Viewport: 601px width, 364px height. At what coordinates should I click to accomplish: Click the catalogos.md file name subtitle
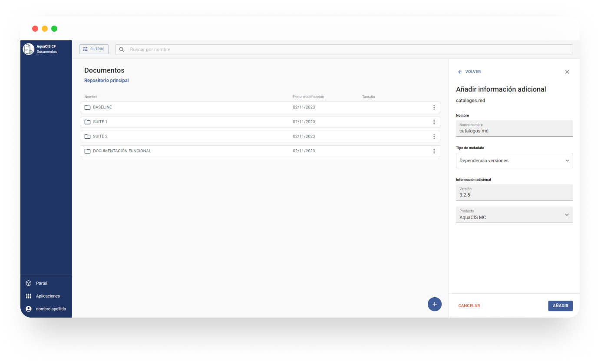[x=470, y=101]
